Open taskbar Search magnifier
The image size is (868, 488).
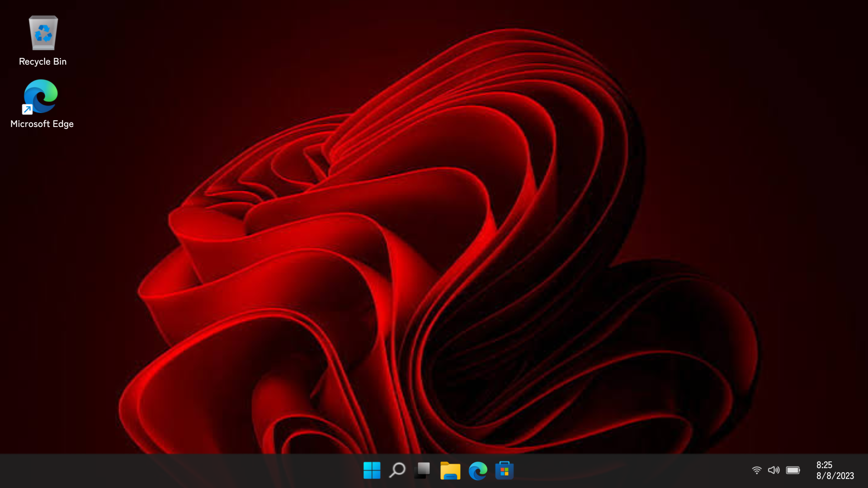(397, 470)
